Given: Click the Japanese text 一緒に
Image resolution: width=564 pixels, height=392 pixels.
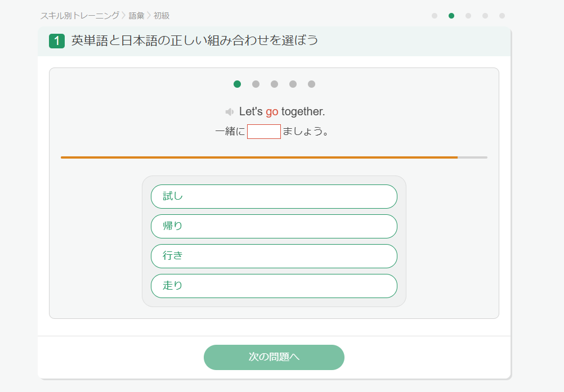Looking at the screenshot, I should [230, 132].
